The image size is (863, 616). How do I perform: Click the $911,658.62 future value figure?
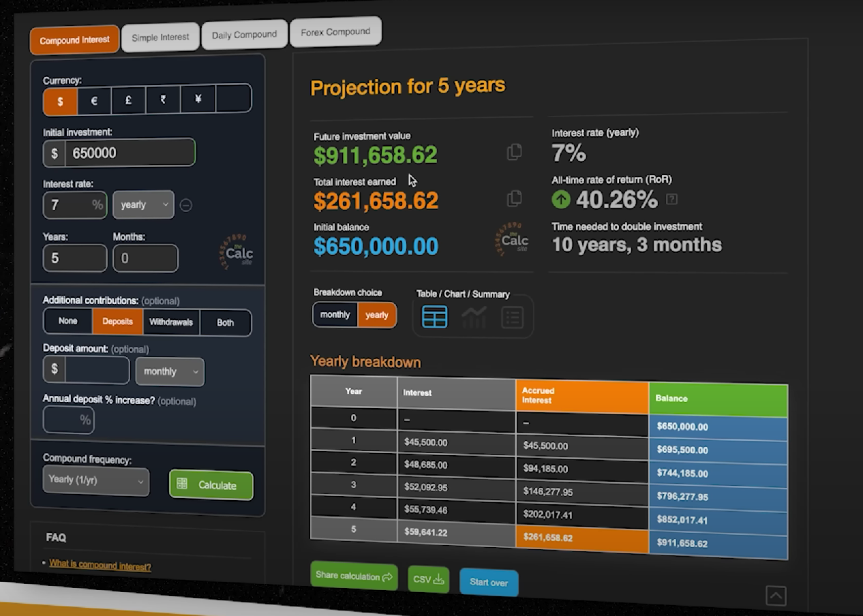pyautogui.click(x=376, y=155)
